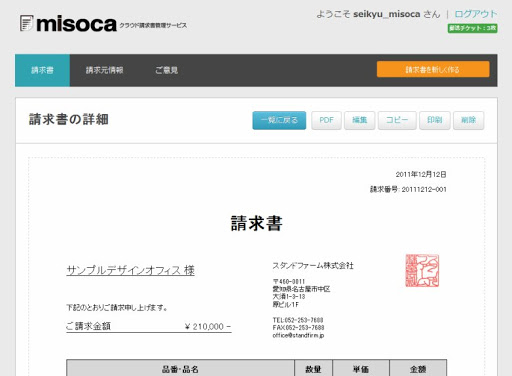Image resolution: width=512 pixels, height=376 pixels.
Task: Click the misoca wordmark text
Action: [76, 24]
